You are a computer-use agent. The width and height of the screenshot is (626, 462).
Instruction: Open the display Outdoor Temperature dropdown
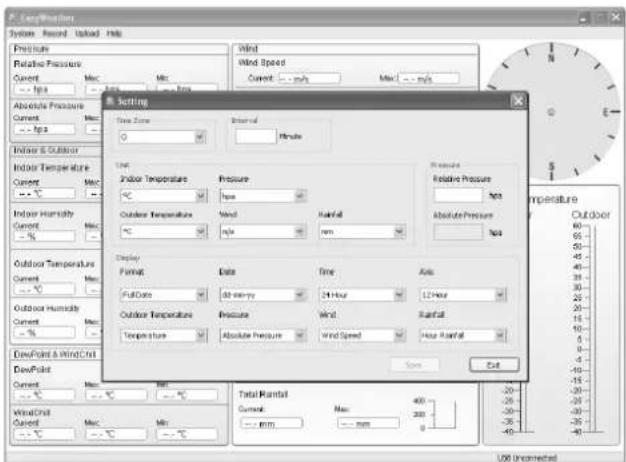[163, 335]
